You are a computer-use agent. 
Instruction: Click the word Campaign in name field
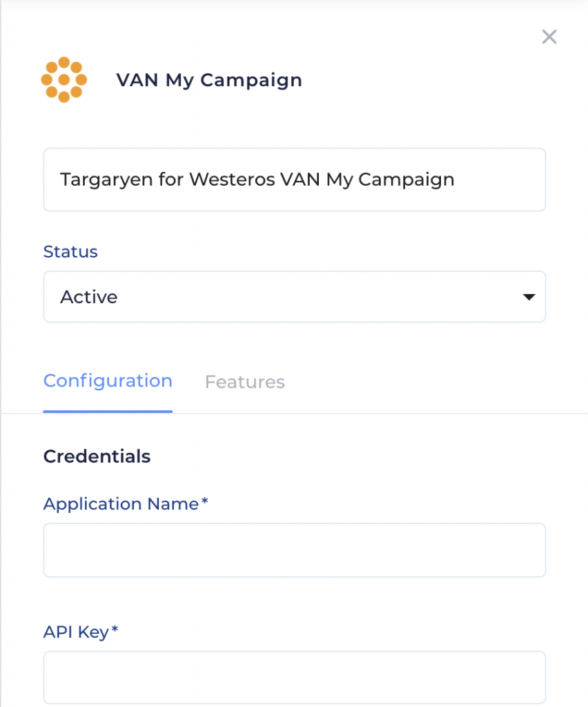tap(406, 180)
